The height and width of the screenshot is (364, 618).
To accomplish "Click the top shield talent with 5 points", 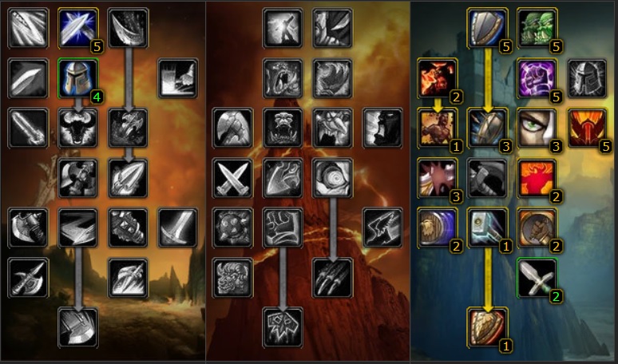I will tap(487, 29).
